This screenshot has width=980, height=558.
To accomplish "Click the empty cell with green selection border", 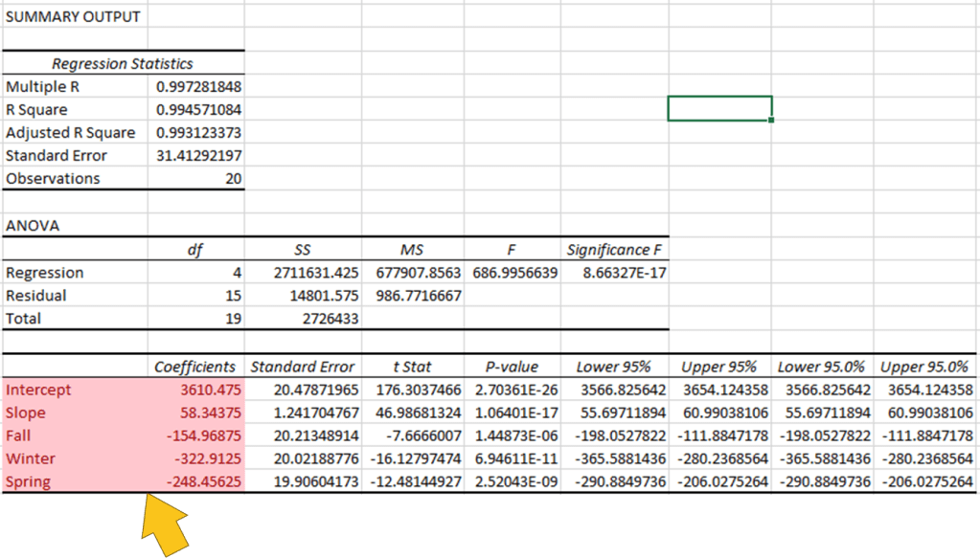I will coord(719,108).
